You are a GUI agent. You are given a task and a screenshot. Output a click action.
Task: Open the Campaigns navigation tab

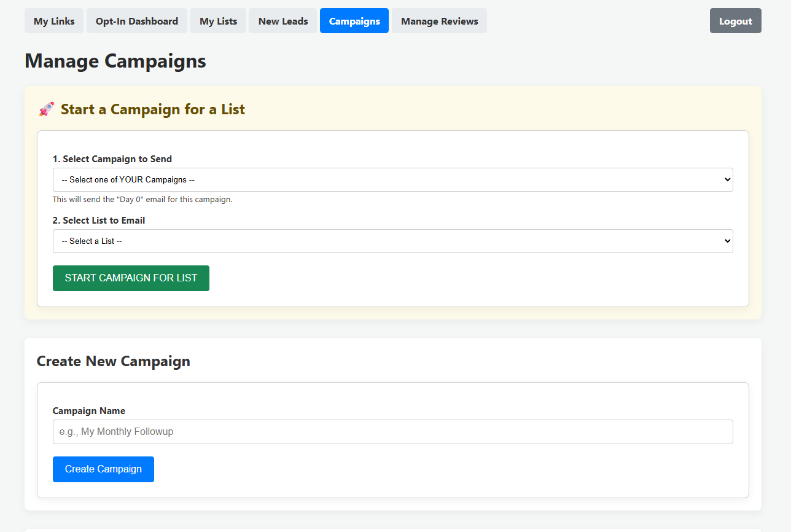(x=354, y=20)
